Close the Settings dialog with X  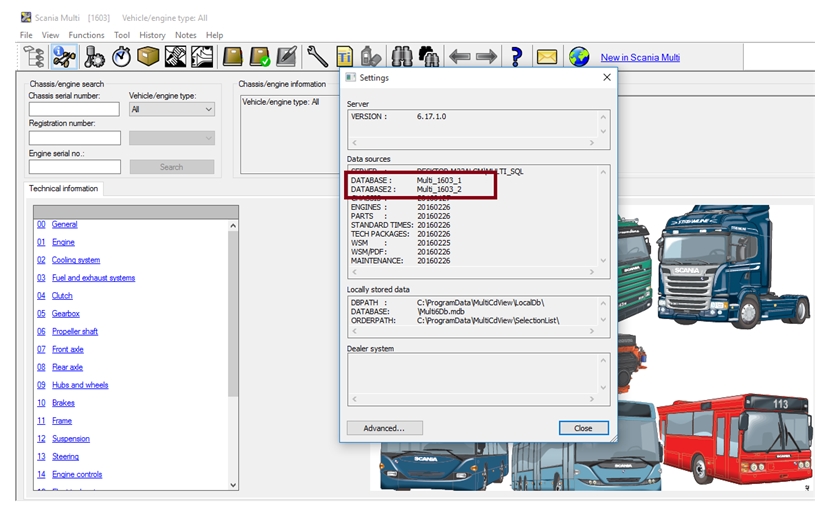(x=607, y=78)
